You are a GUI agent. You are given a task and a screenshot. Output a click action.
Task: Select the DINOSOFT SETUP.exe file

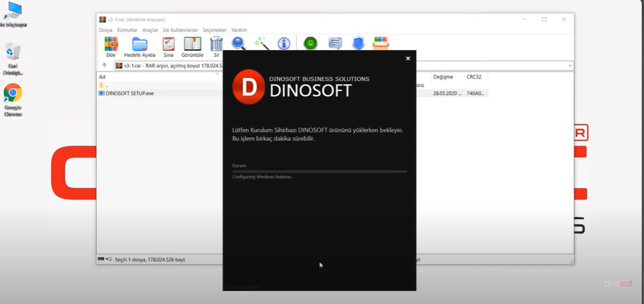[129, 93]
